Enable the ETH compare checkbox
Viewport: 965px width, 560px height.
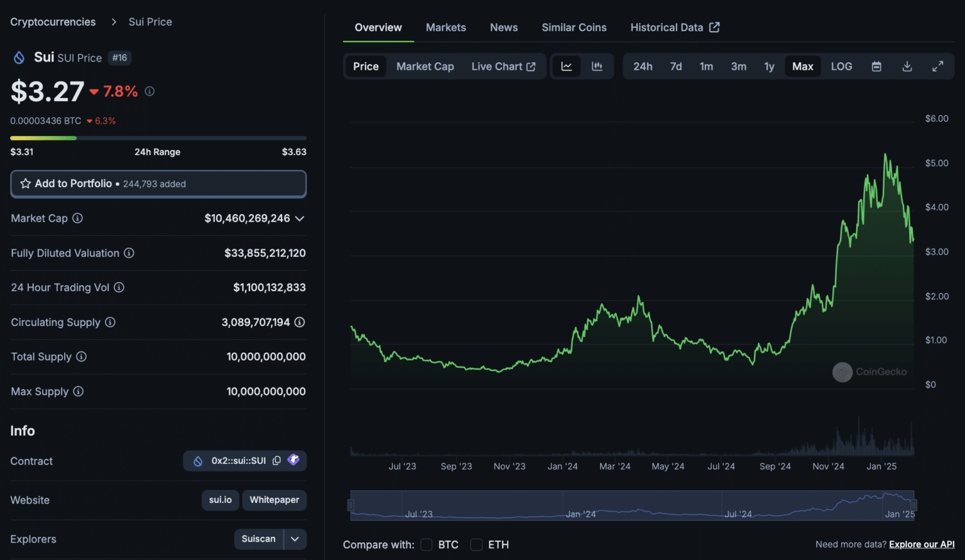[x=476, y=545]
